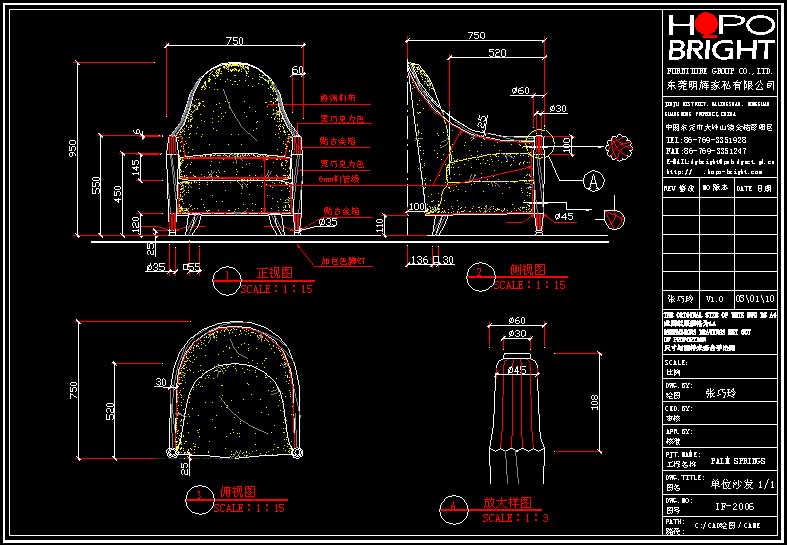
Task: Click the ø45 dimension on detail view
Action: [516, 370]
